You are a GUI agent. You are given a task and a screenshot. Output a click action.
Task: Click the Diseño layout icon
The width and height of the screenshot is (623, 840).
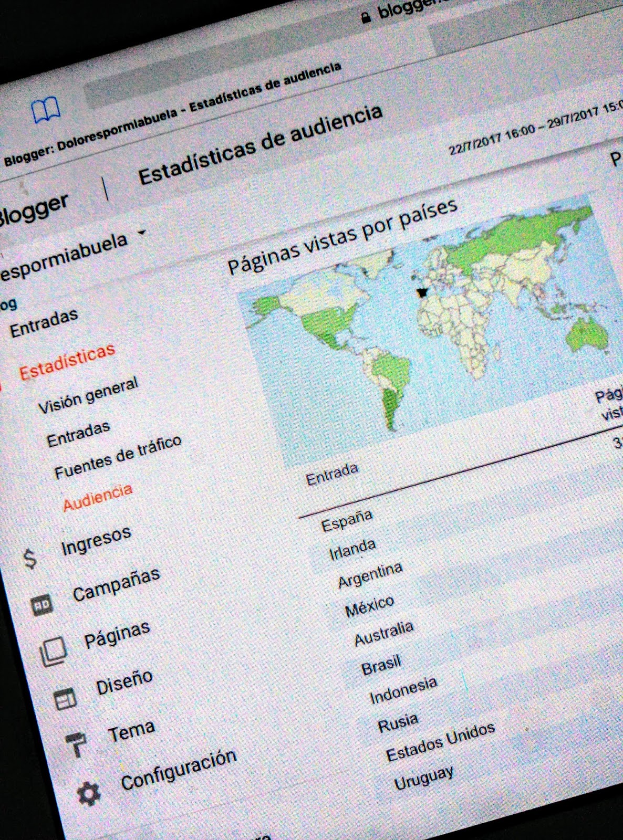(x=66, y=699)
